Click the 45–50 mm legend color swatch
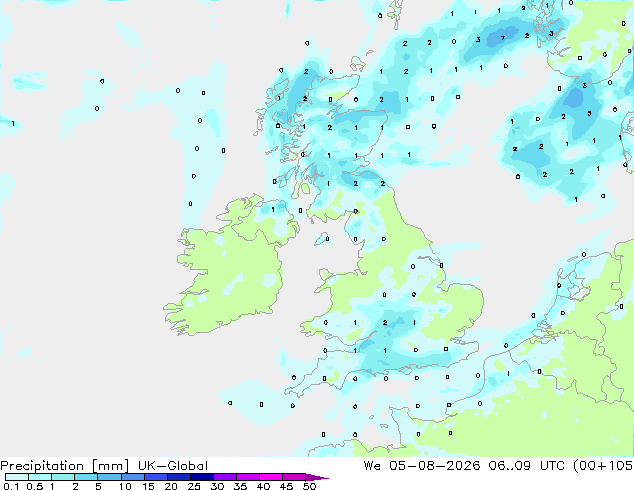This screenshot has height=490, width=634. point(294,477)
